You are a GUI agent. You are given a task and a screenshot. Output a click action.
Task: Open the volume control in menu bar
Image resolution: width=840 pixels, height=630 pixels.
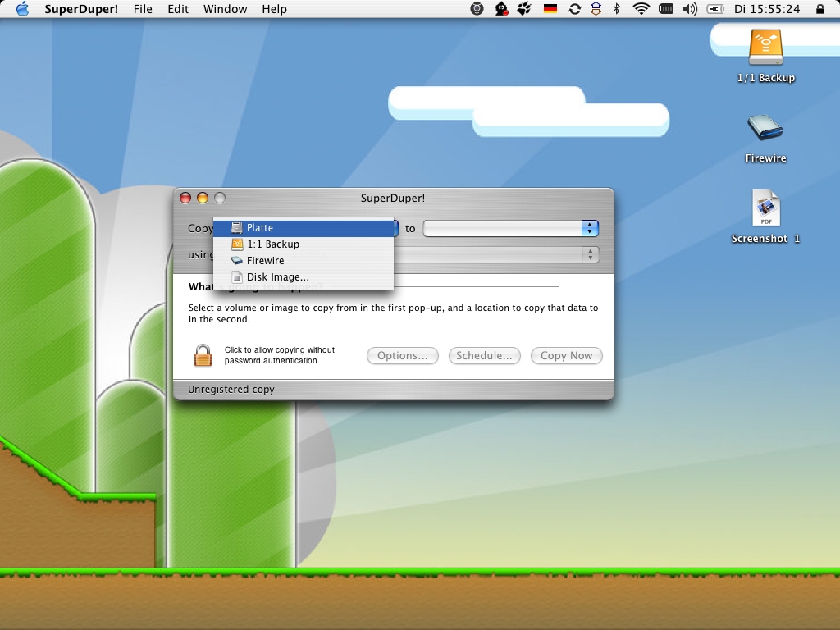(x=690, y=8)
